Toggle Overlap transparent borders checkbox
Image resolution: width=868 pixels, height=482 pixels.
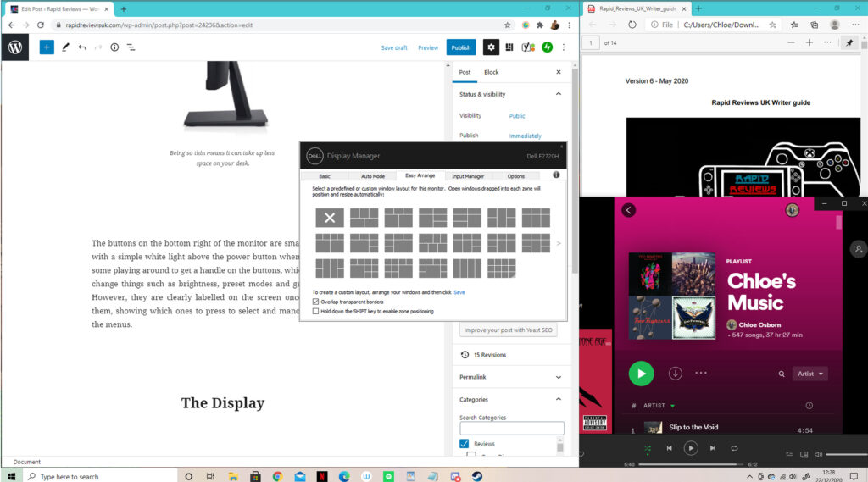[315, 302]
